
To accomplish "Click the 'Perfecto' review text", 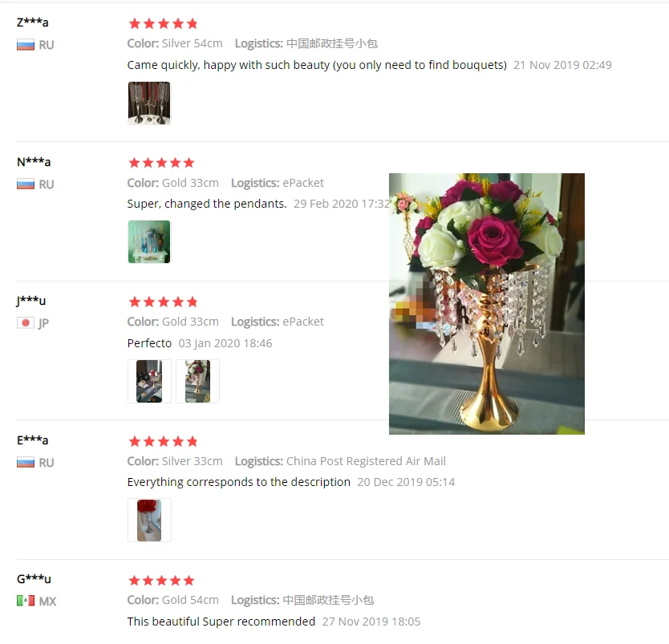I will [x=149, y=343].
